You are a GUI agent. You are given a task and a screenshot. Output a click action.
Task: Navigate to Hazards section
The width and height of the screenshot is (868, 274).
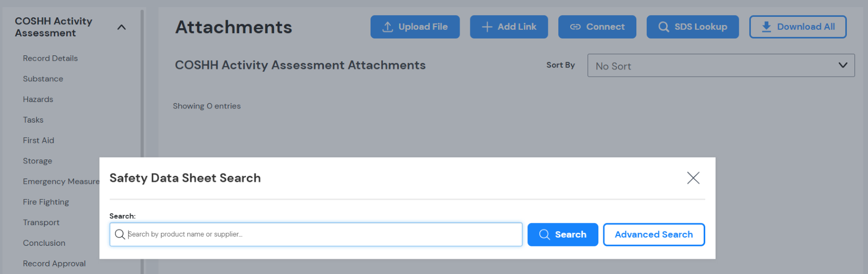(38, 99)
